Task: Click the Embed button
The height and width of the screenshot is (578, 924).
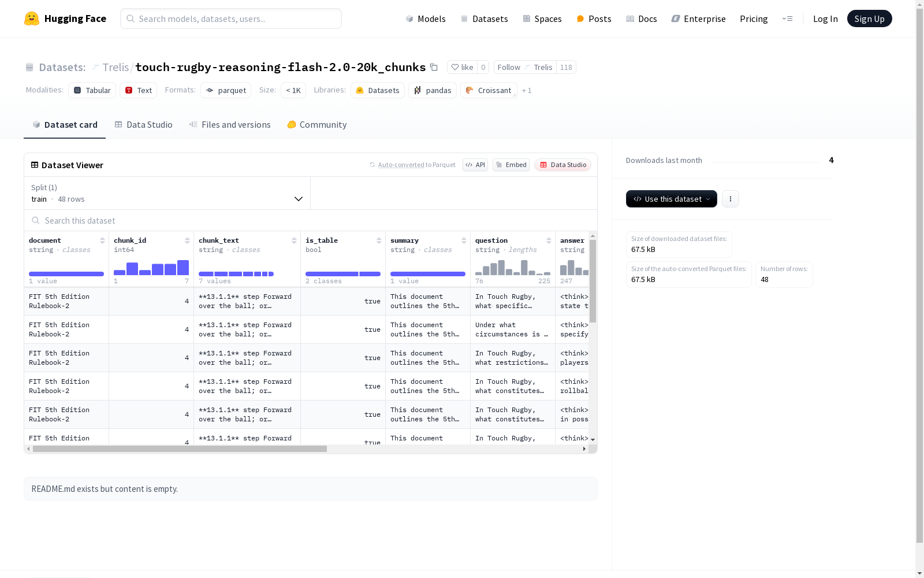Action: point(511,165)
